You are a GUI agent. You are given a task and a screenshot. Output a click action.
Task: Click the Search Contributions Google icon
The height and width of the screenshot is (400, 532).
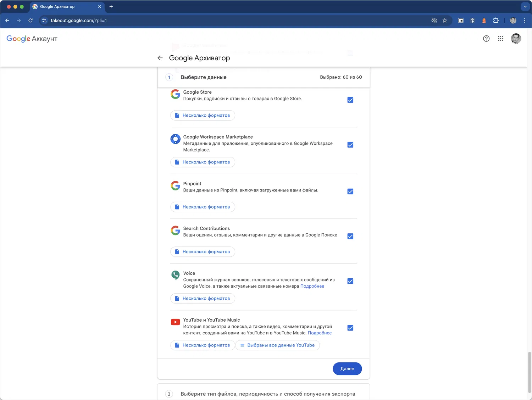point(176,230)
